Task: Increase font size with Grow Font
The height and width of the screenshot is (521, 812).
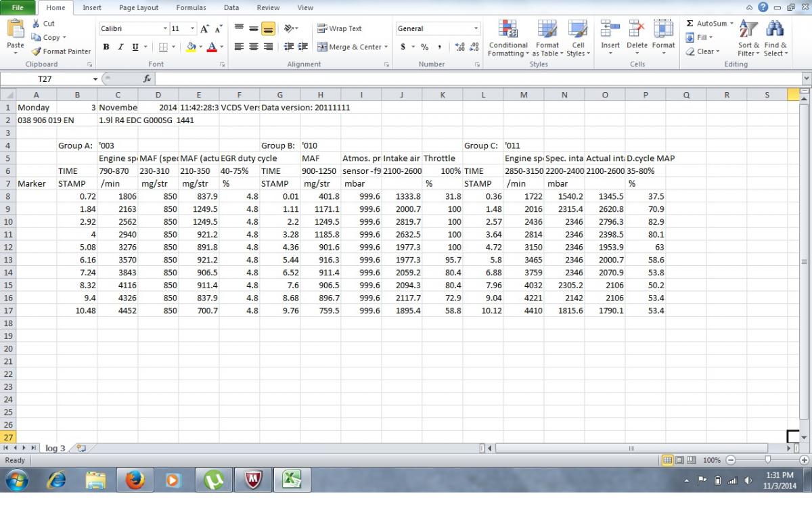Action: (x=204, y=29)
